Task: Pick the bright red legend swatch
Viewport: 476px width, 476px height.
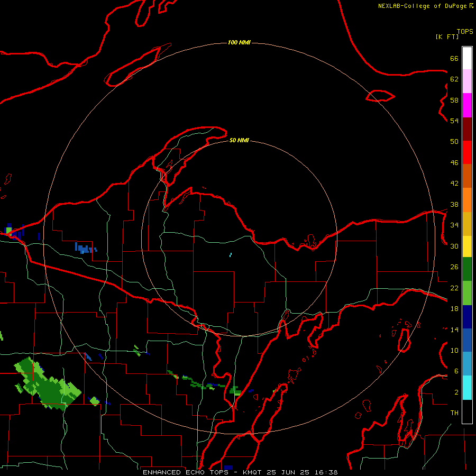Action: (x=467, y=152)
